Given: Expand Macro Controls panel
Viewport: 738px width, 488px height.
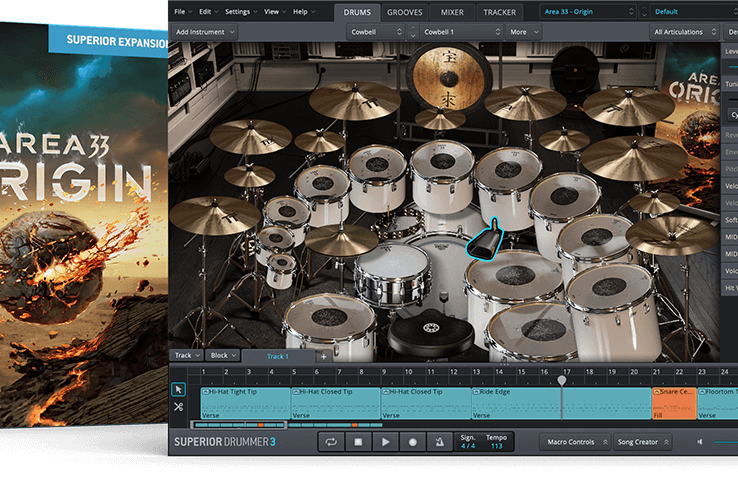Looking at the screenshot, I should point(575,442).
